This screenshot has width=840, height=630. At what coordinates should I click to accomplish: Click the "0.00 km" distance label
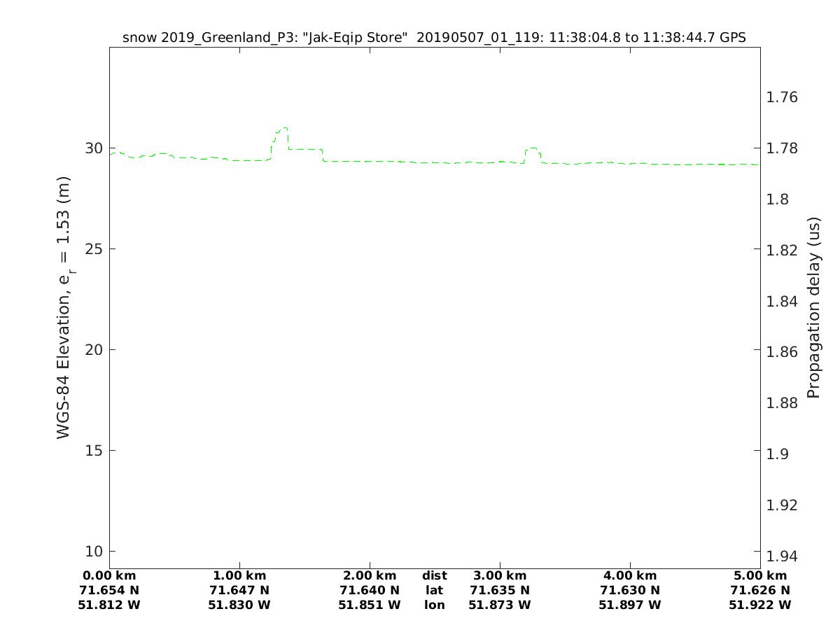(x=109, y=576)
